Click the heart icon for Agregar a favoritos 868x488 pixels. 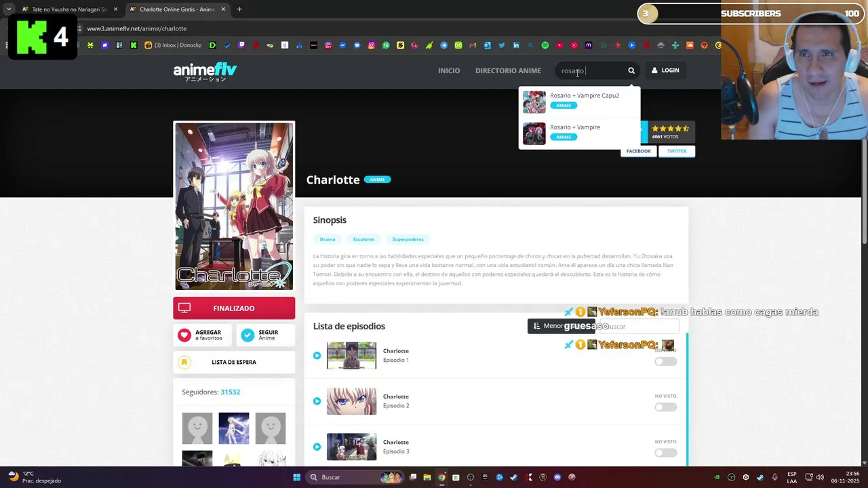click(184, 335)
